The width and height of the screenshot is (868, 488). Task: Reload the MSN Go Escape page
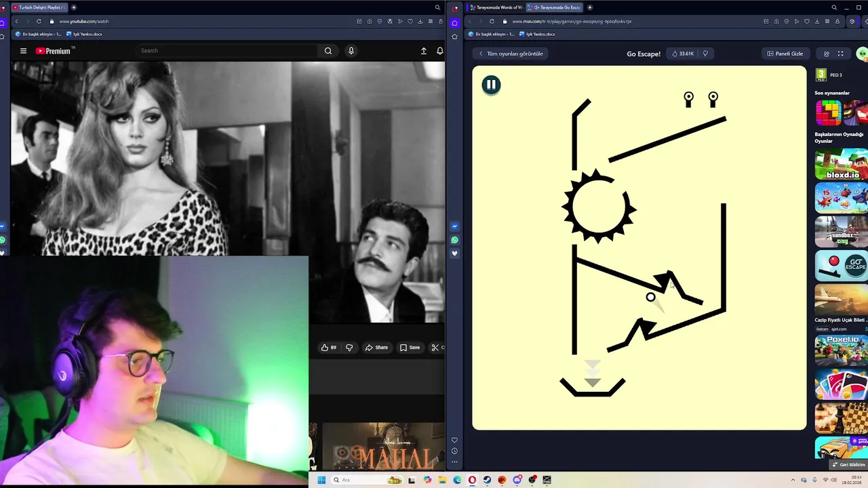pyautogui.click(x=492, y=21)
